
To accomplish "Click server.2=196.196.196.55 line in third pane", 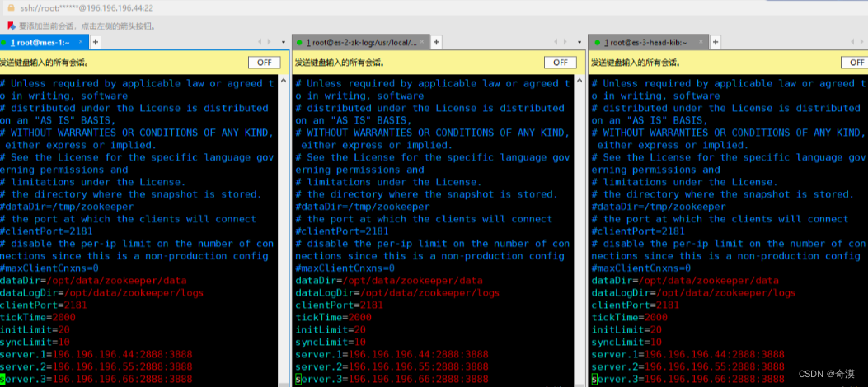I will click(688, 366).
